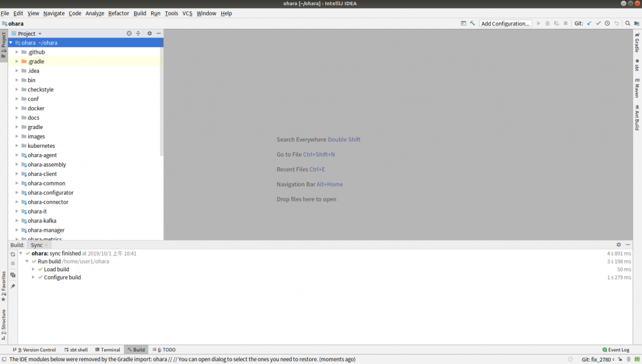Open the Maven side tool window

click(x=637, y=88)
